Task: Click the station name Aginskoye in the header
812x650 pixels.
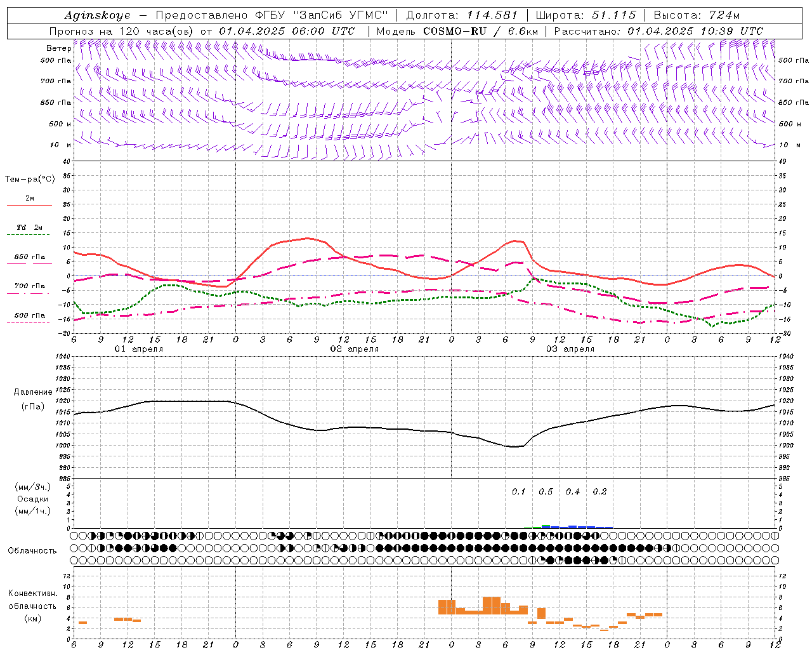Action: (x=97, y=15)
